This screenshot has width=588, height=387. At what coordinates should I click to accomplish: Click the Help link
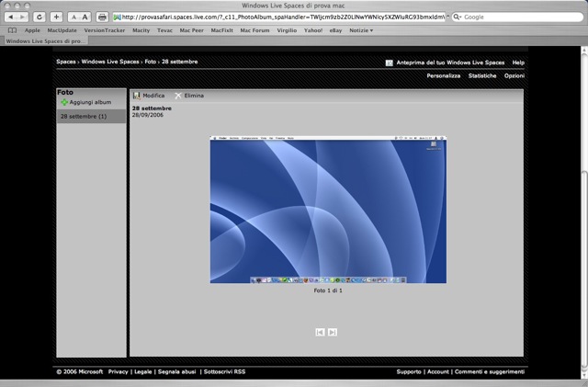coord(518,63)
